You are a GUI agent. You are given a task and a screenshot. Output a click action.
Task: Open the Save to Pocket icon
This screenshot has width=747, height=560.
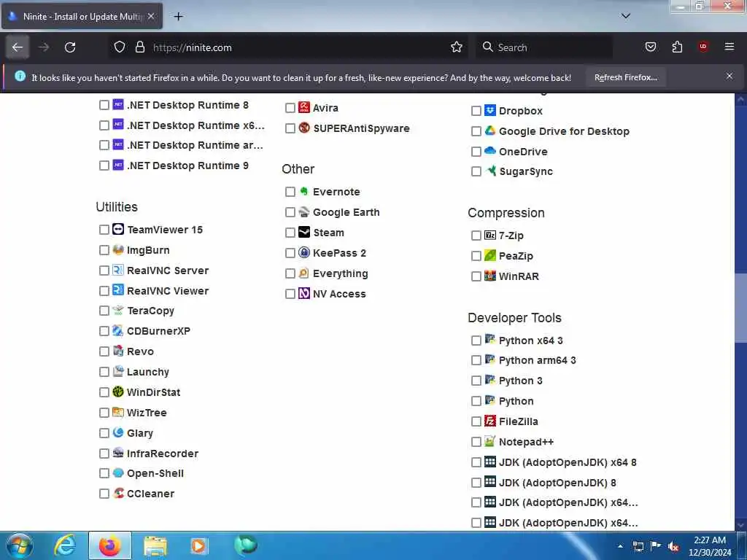point(651,47)
